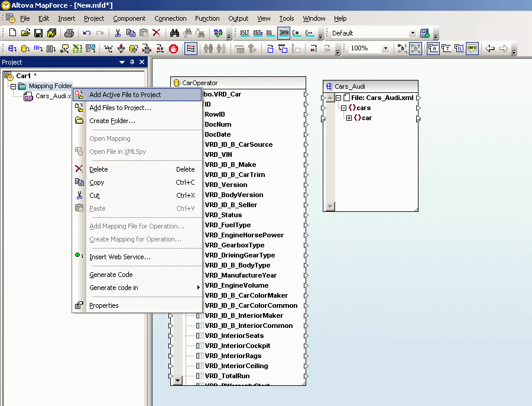Select XSLT as the output language
Viewport: 532px width, 406px height.
(x=244, y=33)
